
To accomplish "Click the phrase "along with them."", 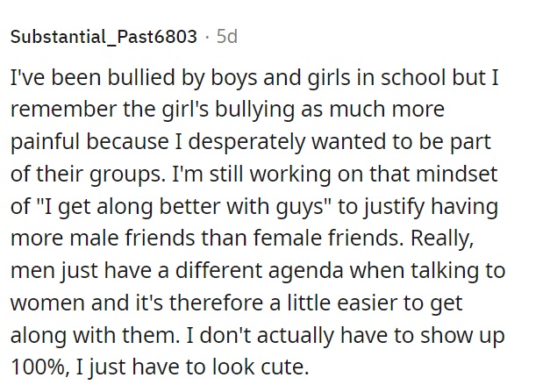I will point(95,336).
